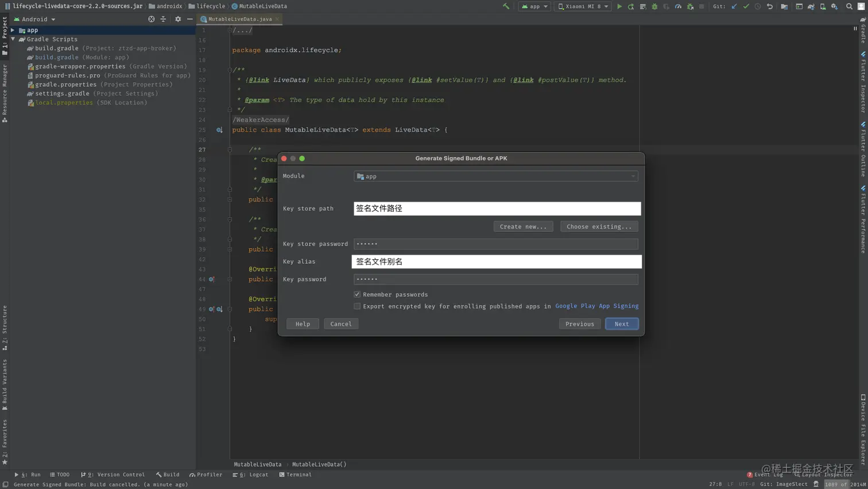Run the app with the green play icon
The image size is (868, 489).
pyautogui.click(x=619, y=6)
